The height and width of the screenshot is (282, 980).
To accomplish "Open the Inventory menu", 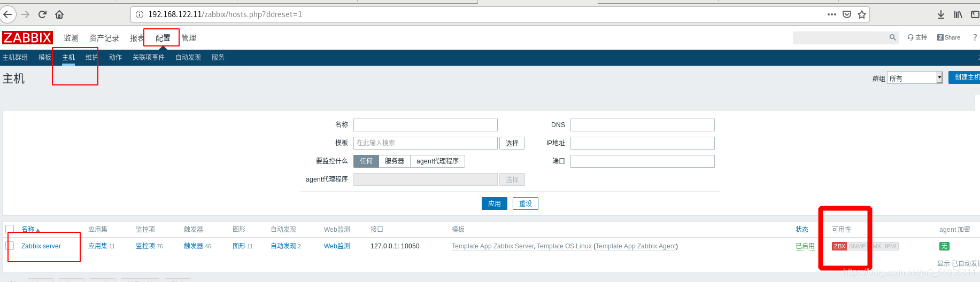I will pos(104,38).
